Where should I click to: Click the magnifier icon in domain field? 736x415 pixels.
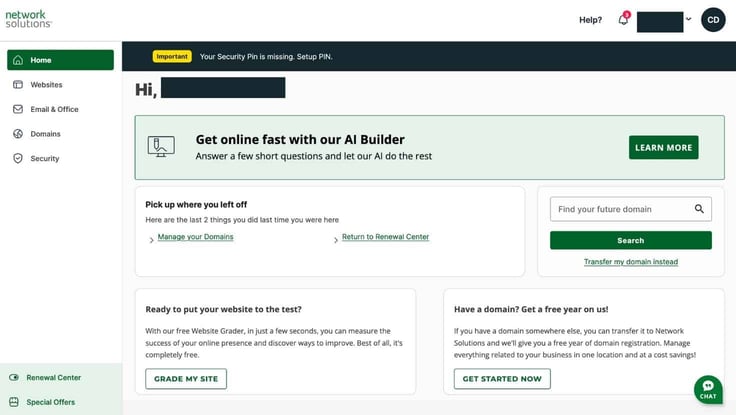click(x=699, y=209)
